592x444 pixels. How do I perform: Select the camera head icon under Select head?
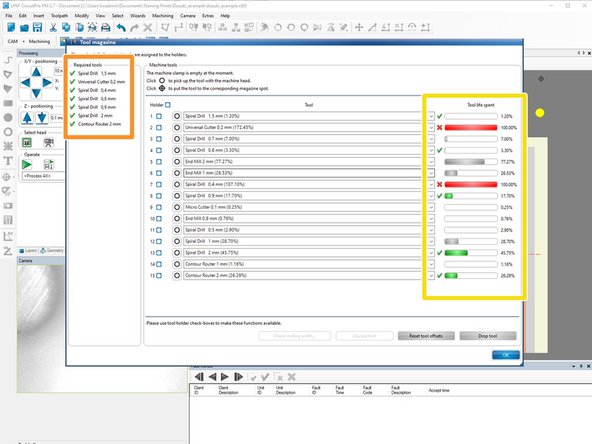pyautogui.click(x=48, y=143)
